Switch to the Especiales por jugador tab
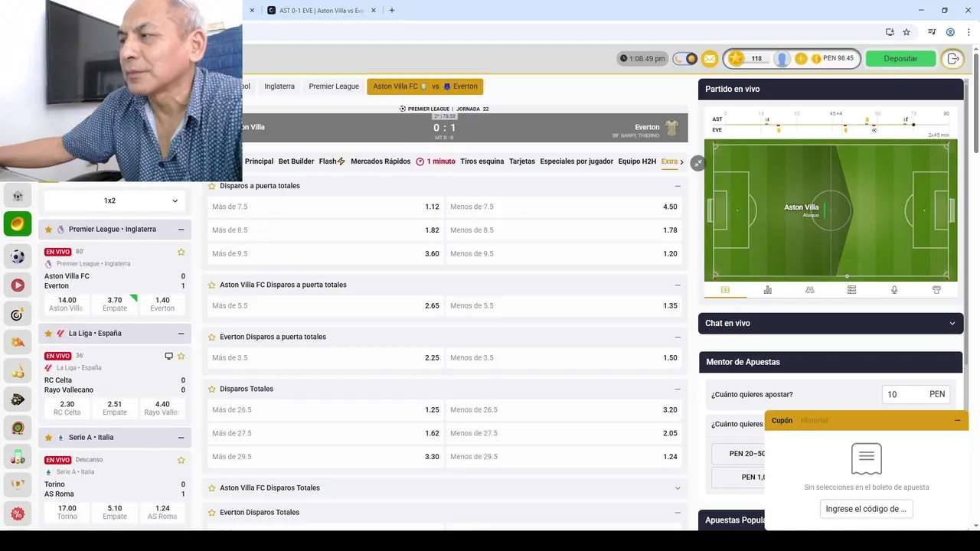Viewport: 980px width, 551px height. coord(577,161)
